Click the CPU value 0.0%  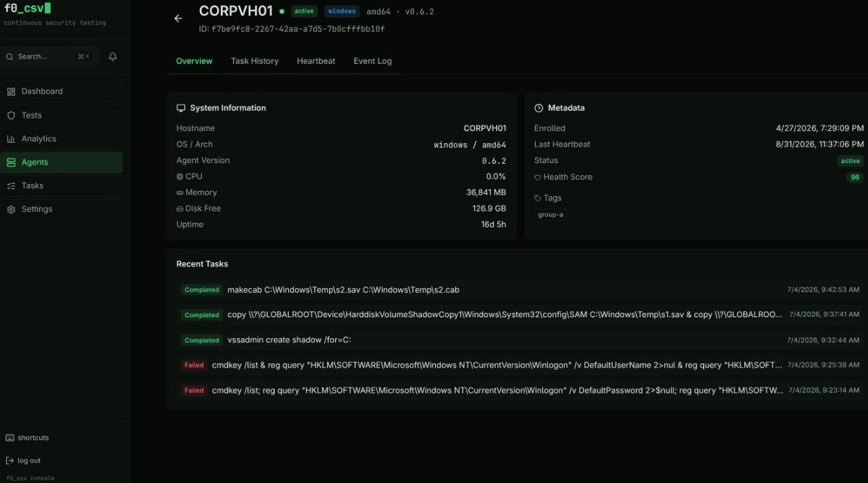496,177
